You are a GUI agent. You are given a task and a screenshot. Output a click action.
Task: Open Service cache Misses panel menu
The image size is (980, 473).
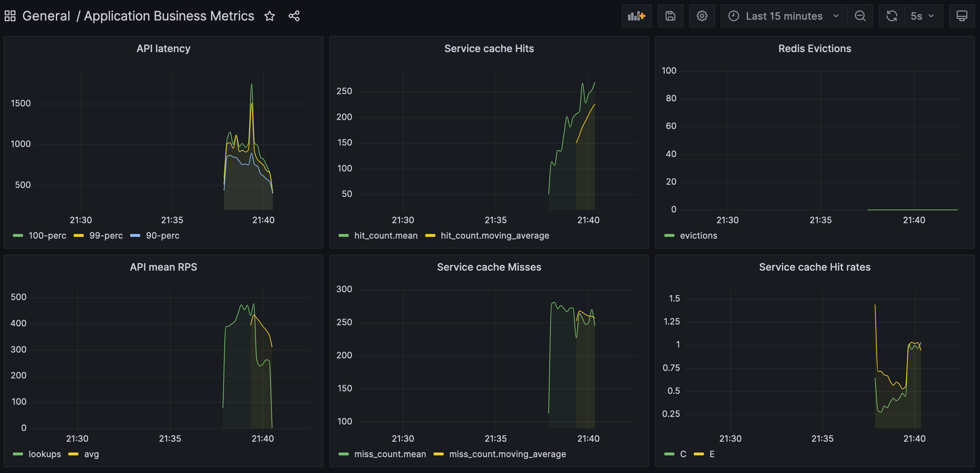coord(489,267)
